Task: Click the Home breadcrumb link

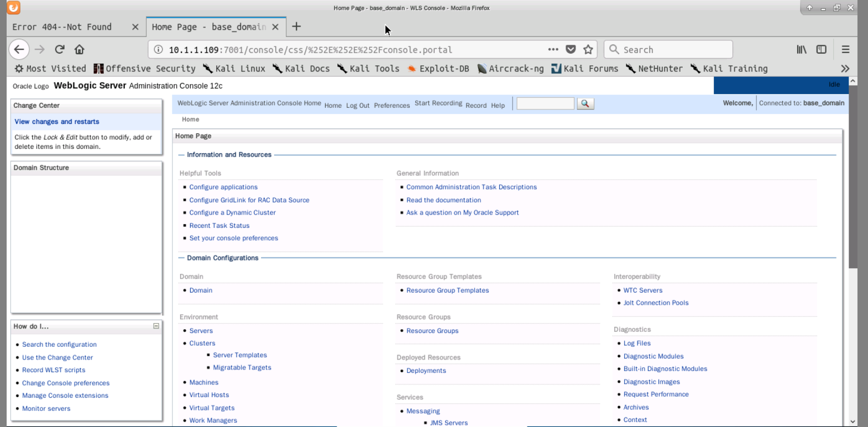Action: click(190, 119)
